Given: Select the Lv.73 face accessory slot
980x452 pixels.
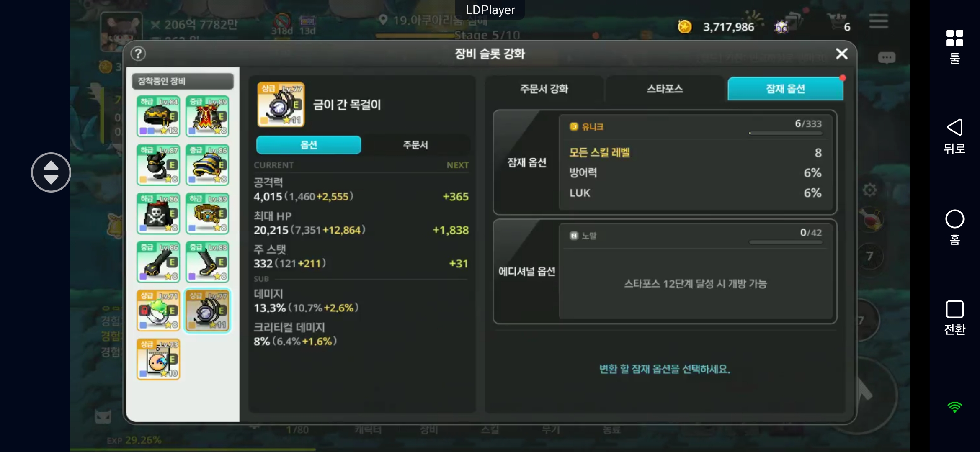Looking at the screenshot, I should click(158, 359).
